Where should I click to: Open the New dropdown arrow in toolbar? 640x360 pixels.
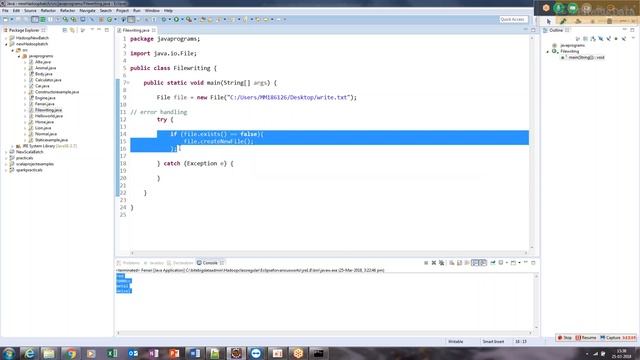11,20
